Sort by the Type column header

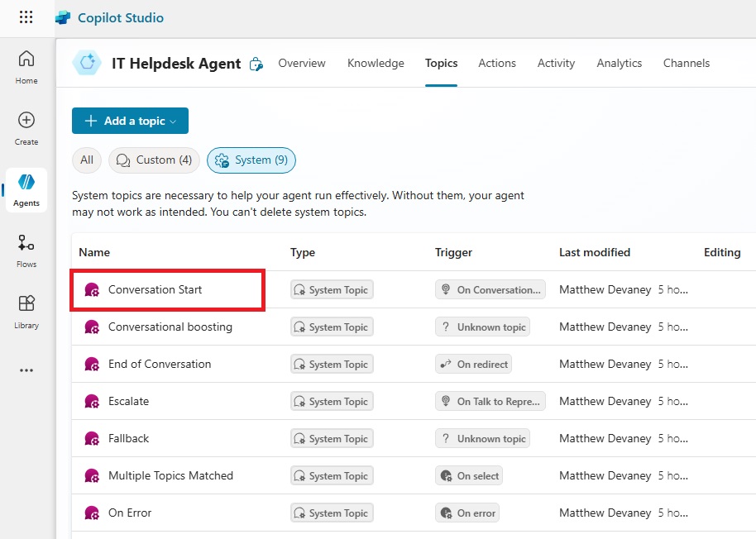click(303, 252)
